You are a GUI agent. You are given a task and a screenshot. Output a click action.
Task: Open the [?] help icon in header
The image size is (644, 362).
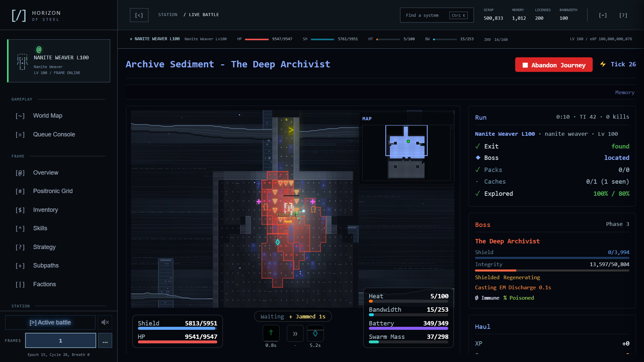coord(623,15)
